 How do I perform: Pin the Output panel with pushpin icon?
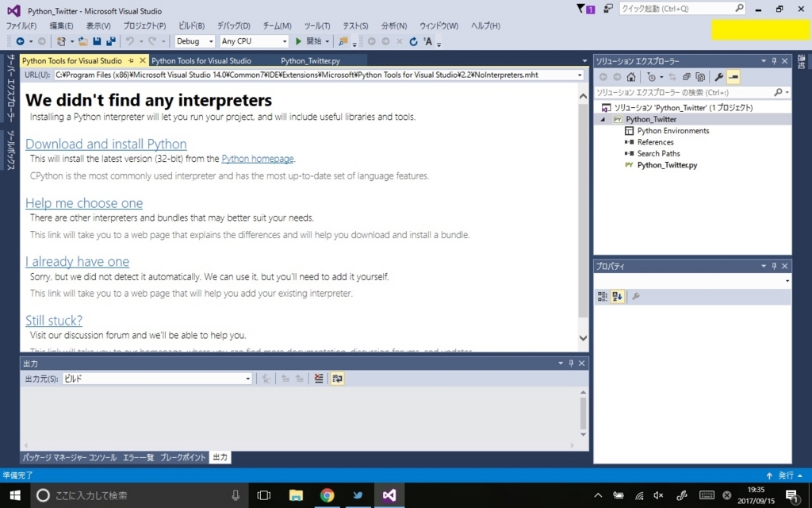click(x=571, y=364)
